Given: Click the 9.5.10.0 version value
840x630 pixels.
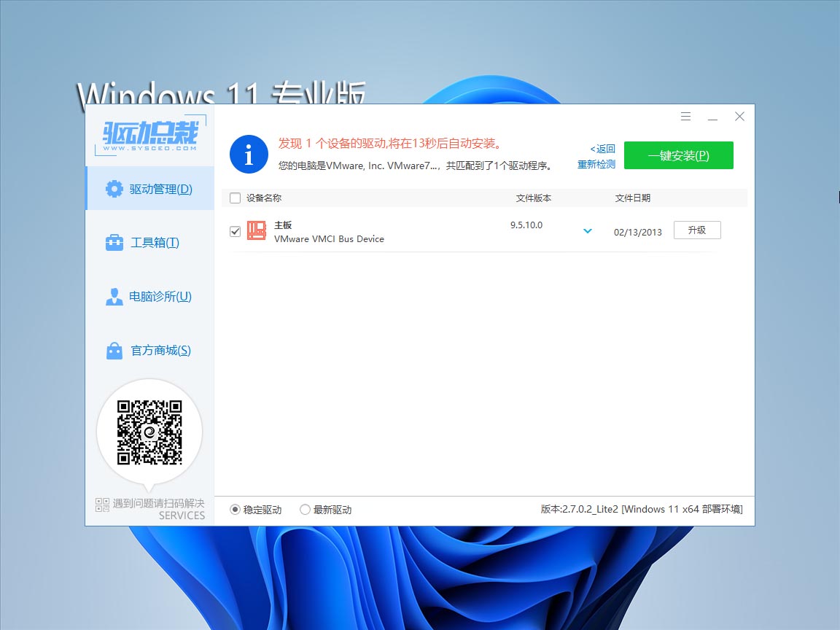Looking at the screenshot, I should tap(526, 225).
